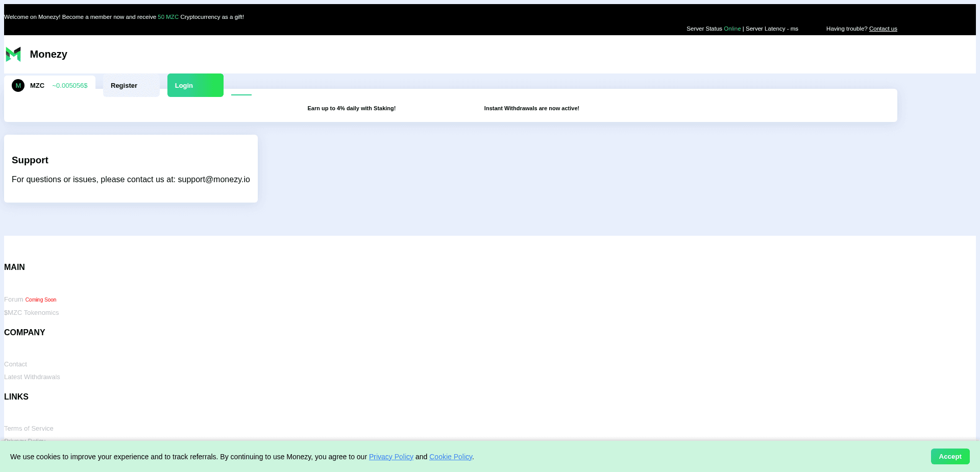Open the Cookie Policy link
Viewport: 980px width, 472px height.
[450, 457]
